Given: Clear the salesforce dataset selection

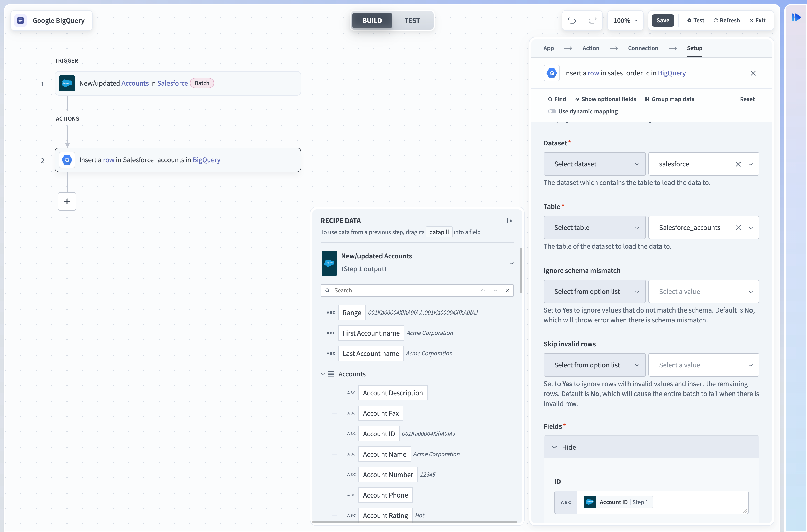Looking at the screenshot, I should tap(738, 164).
